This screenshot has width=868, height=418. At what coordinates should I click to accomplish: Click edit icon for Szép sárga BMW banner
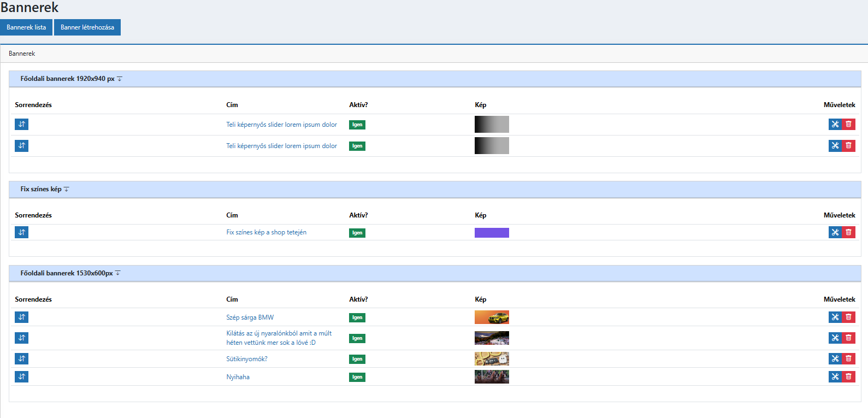click(835, 317)
